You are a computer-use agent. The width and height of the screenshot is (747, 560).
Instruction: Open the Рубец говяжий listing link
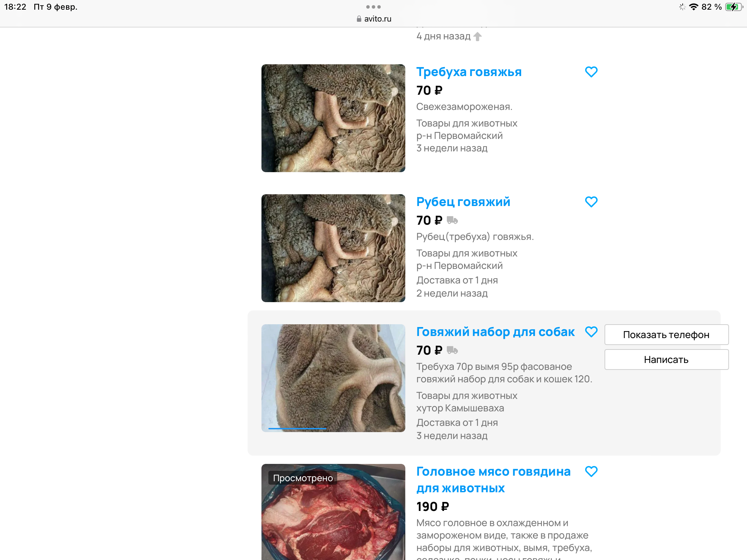463,202
